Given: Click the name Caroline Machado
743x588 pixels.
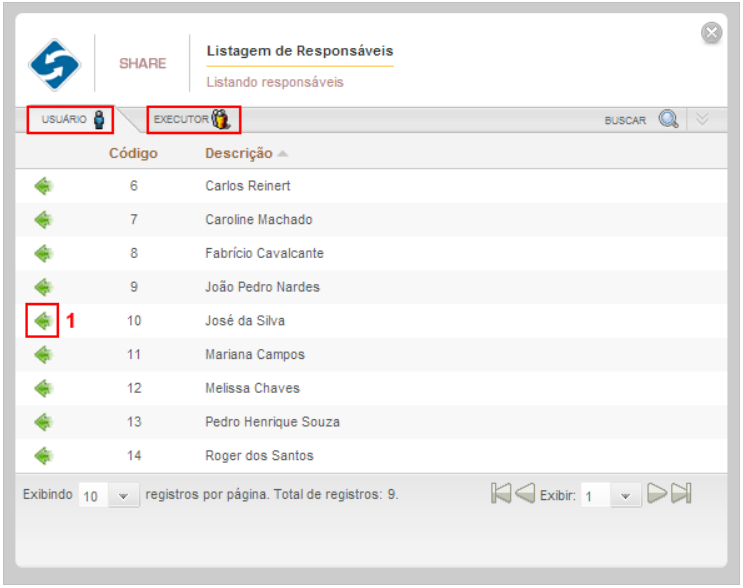Looking at the screenshot, I should [259, 219].
